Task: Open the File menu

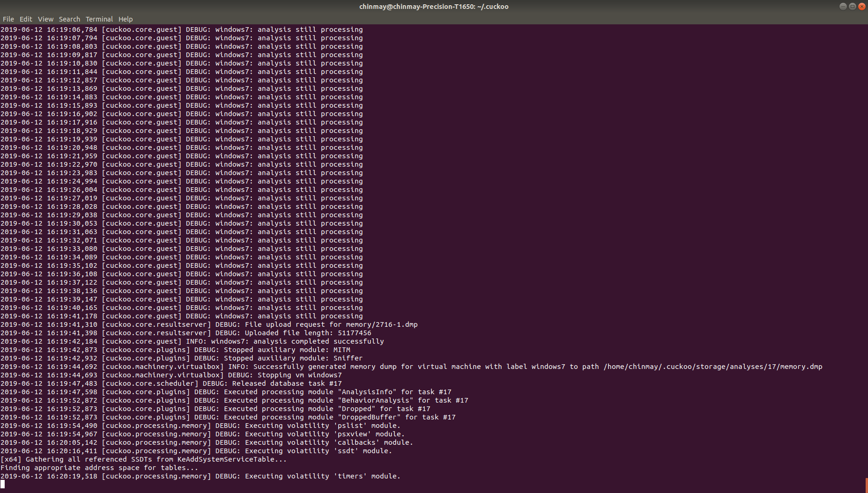Action: pyautogui.click(x=8, y=19)
